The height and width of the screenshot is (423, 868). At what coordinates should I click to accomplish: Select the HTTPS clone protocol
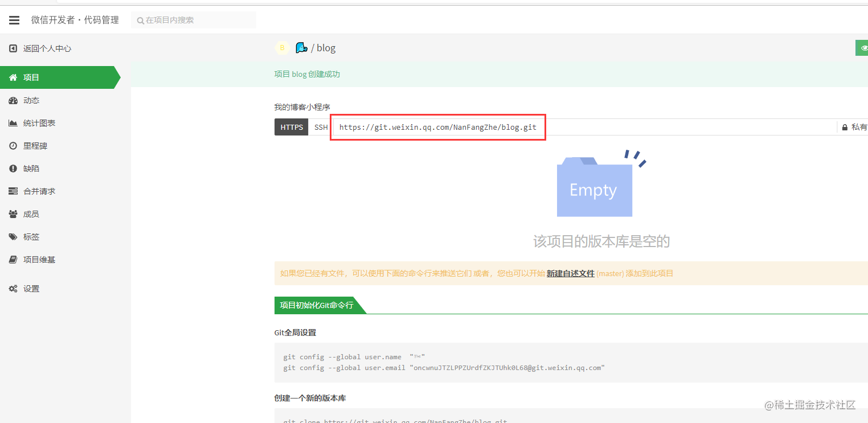pos(292,127)
